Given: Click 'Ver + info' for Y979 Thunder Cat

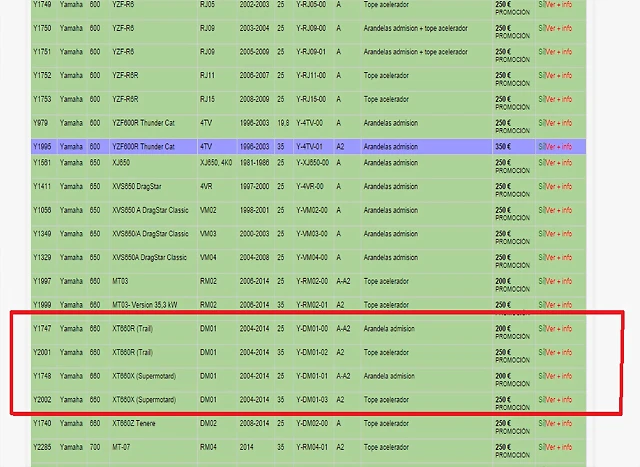Looking at the screenshot, I should 559,123.
